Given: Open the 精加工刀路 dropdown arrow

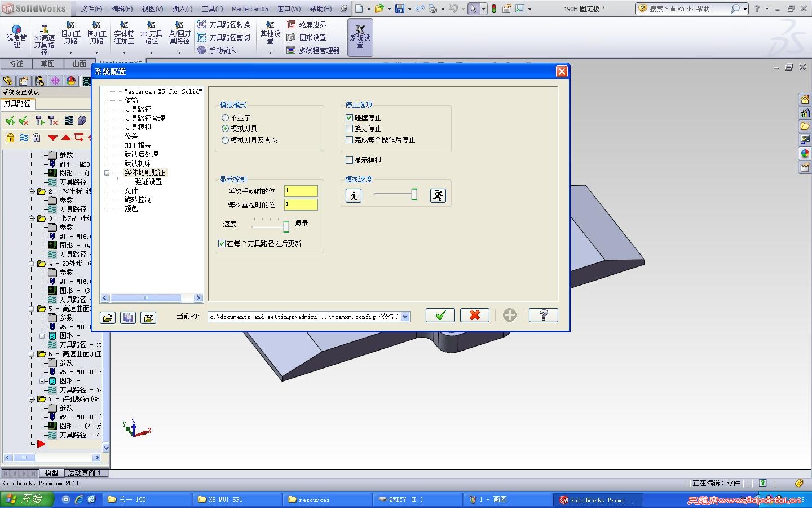Looking at the screenshot, I should tap(96, 52).
